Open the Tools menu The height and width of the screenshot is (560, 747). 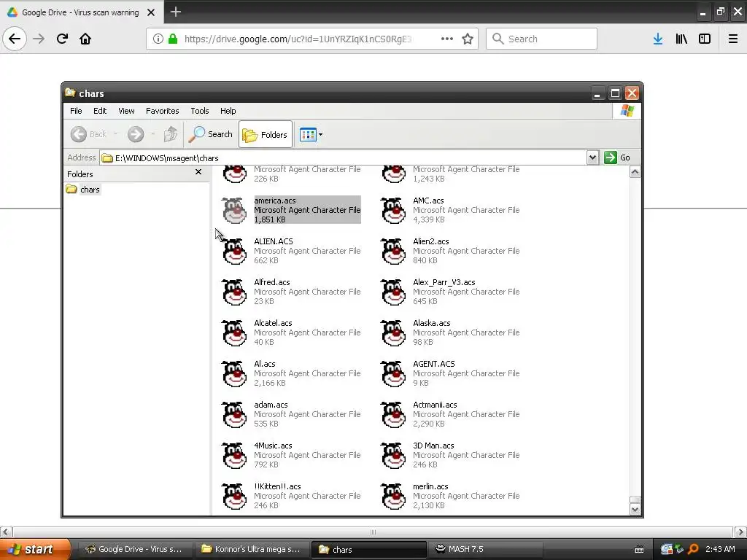coord(200,111)
